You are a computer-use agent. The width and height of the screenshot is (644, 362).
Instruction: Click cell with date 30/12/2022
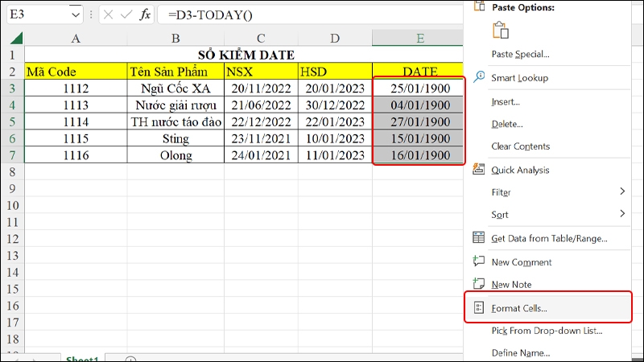click(335, 105)
